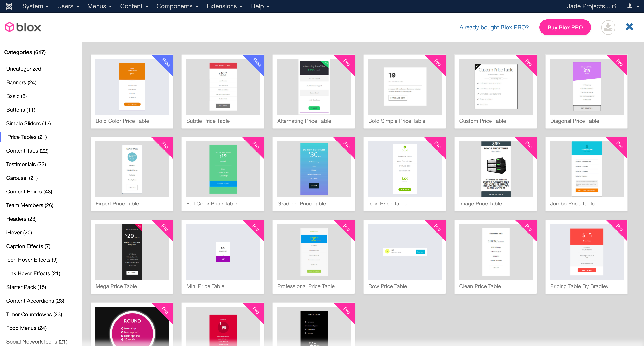Open the Content menu
This screenshot has width=644, height=346.
(134, 6)
